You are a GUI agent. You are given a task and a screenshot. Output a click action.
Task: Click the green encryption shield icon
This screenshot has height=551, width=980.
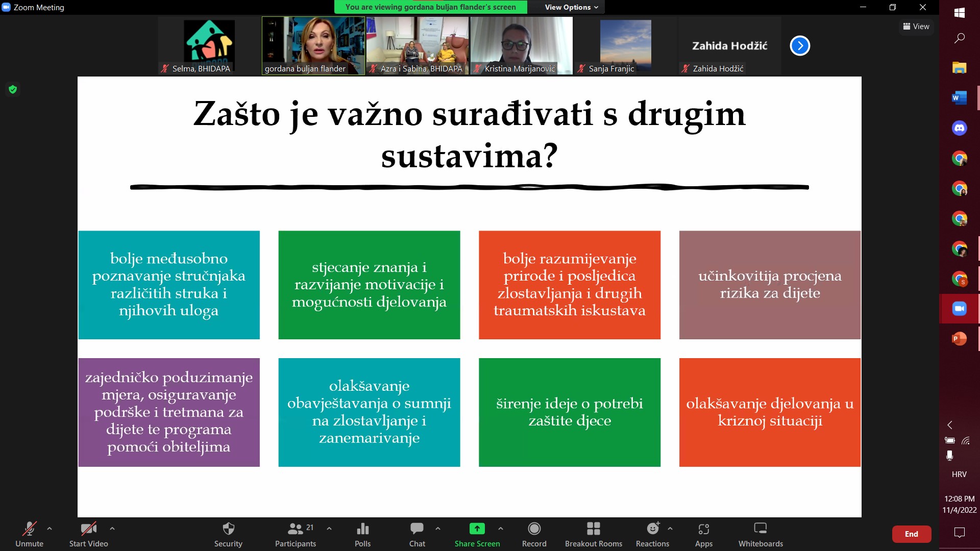pyautogui.click(x=13, y=90)
